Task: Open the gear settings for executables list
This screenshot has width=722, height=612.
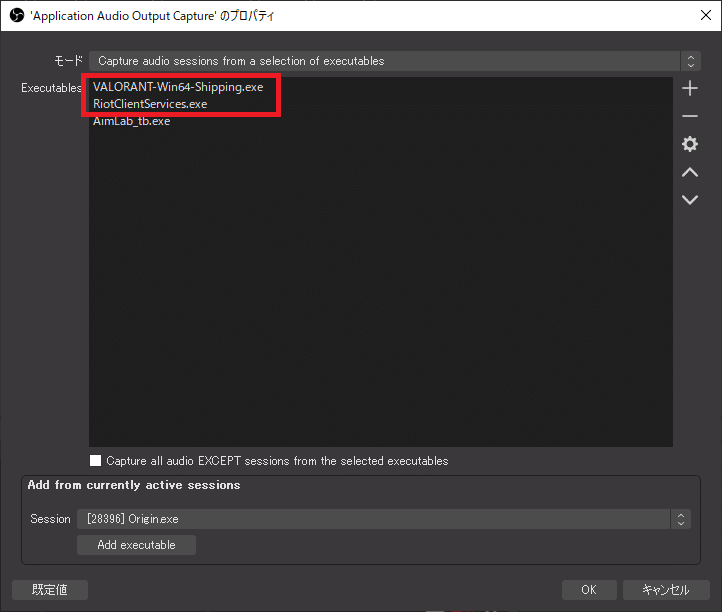Action: point(690,144)
